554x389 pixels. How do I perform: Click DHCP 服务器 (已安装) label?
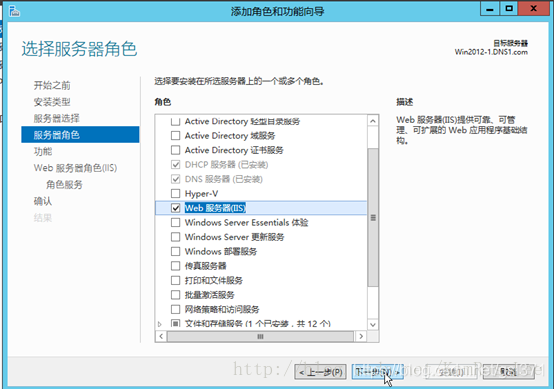click(x=226, y=165)
